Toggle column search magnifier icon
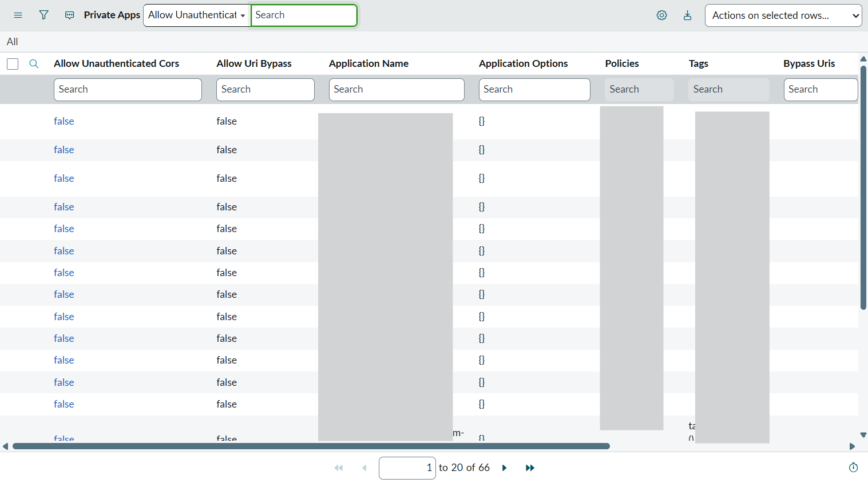This screenshot has width=868, height=483. [x=34, y=63]
